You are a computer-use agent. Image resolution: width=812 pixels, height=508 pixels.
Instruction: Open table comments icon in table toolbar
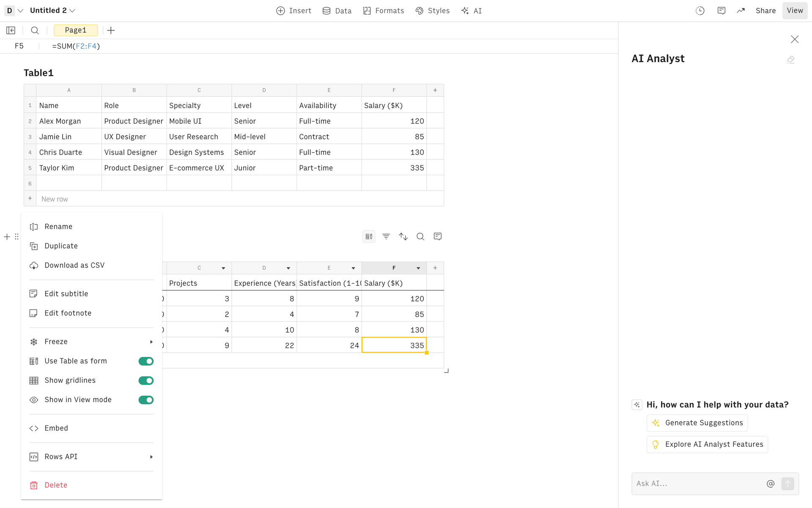tap(438, 237)
